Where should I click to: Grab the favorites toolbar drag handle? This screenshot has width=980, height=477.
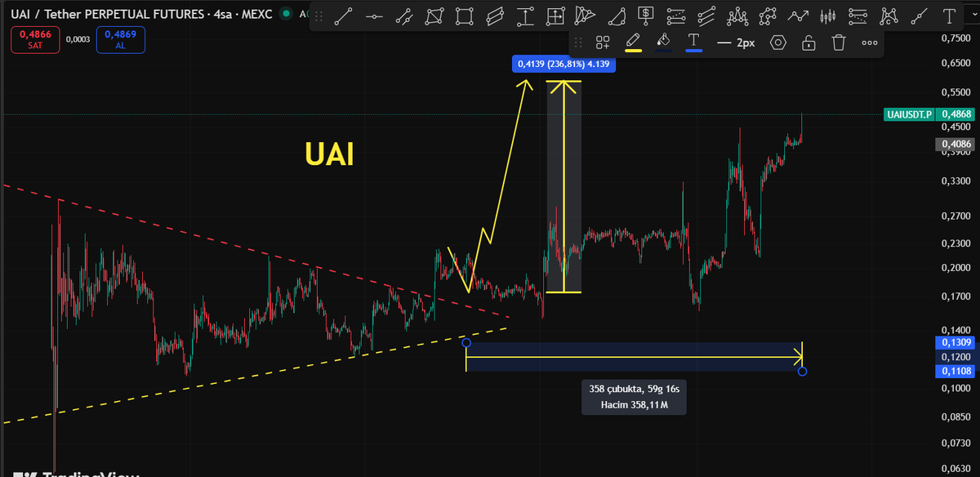coord(319,16)
